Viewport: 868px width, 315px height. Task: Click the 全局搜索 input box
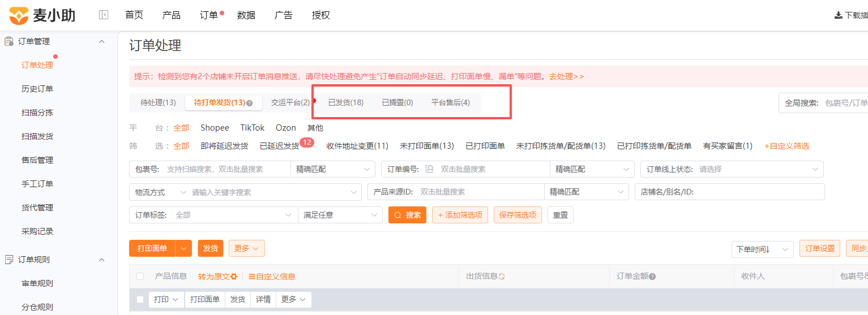pos(823,103)
